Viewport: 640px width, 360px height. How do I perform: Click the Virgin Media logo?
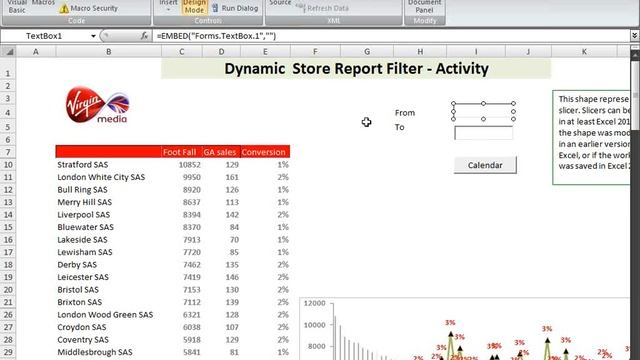point(97,104)
